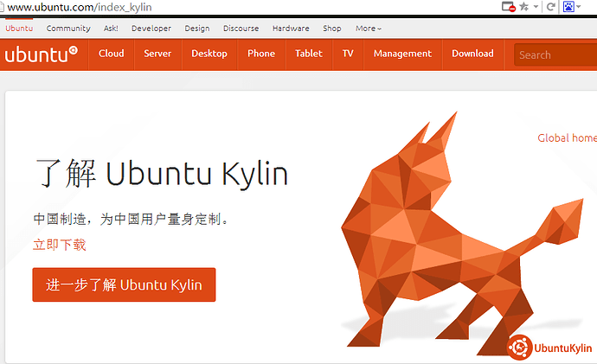The width and height of the screenshot is (597, 364).
Task: Click the browser reload icon
Action: (550, 6)
